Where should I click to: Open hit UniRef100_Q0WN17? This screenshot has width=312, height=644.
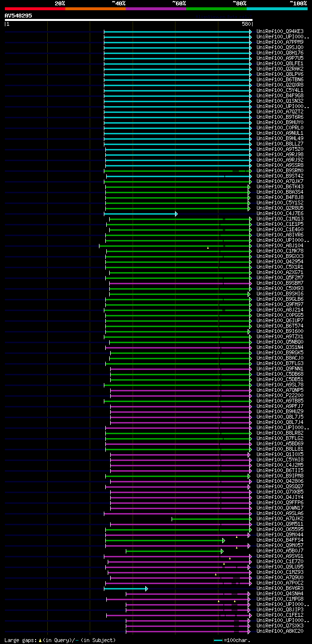click(280, 508)
